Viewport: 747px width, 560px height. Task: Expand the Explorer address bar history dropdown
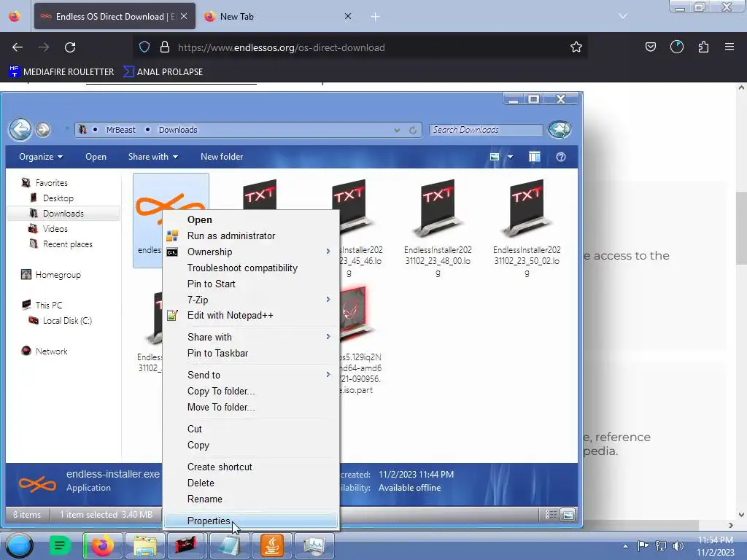coord(397,130)
